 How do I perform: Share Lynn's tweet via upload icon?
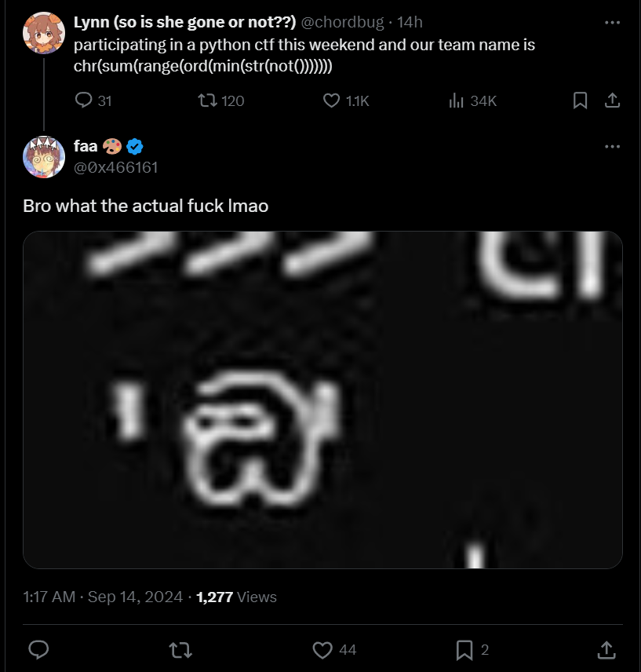612,100
